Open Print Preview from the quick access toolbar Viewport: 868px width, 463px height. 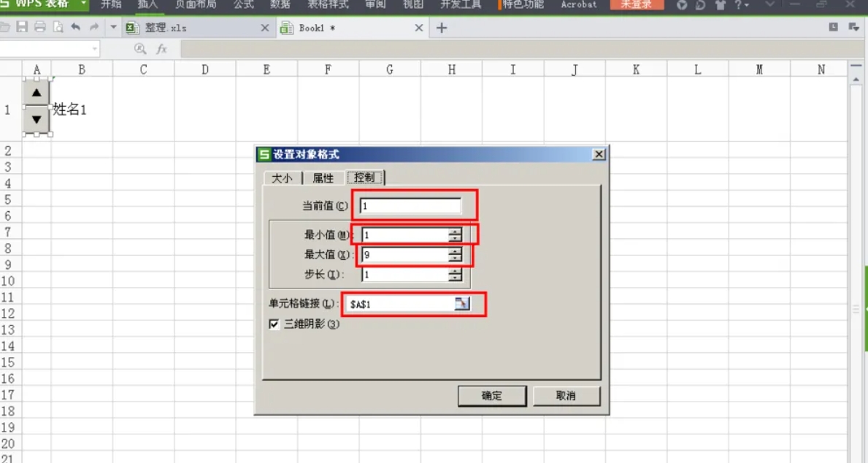click(x=58, y=26)
